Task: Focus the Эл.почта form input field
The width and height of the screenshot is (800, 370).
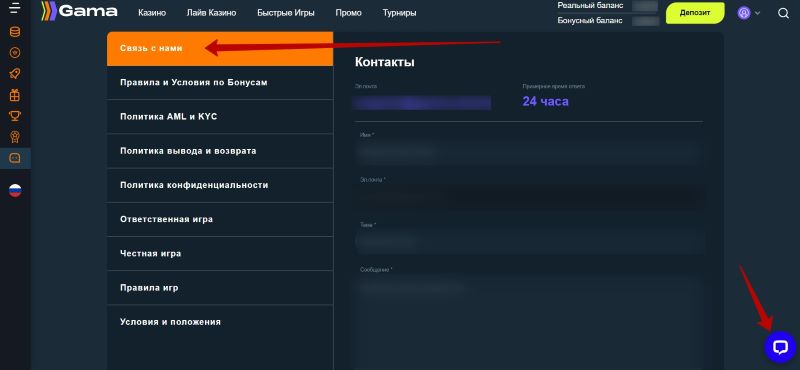Action: [x=529, y=197]
